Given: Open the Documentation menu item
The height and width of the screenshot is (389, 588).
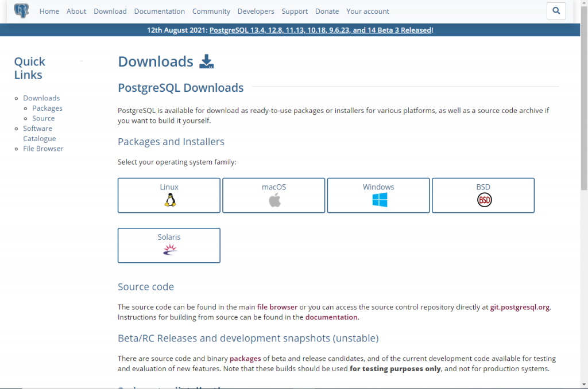Looking at the screenshot, I should pos(160,11).
